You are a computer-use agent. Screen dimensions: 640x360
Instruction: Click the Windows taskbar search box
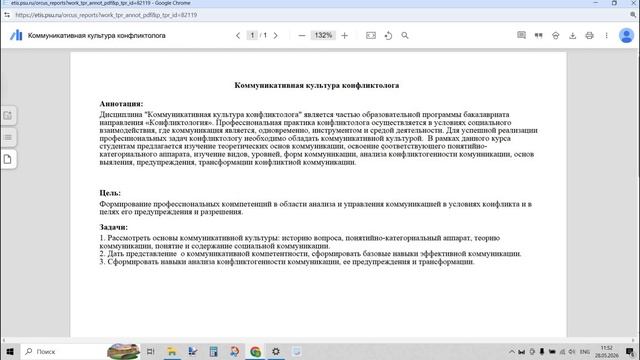tap(65, 351)
